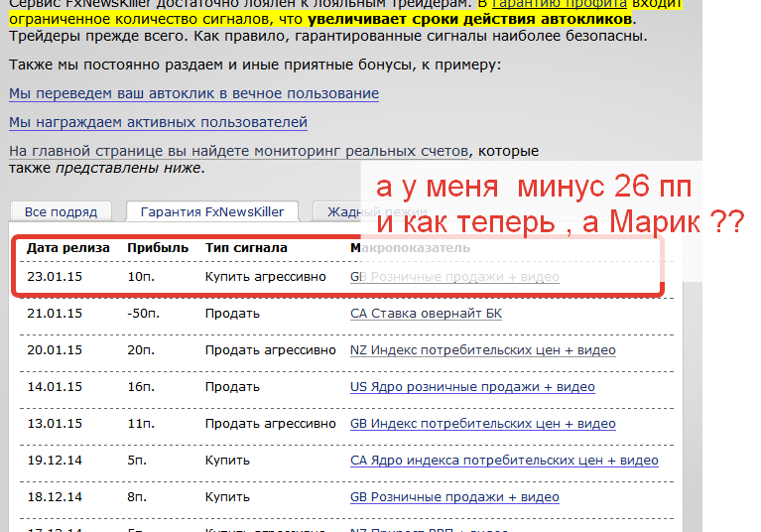Click signal type 'Продать' in 14.01.15 row
761x532 pixels.
tap(232, 387)
